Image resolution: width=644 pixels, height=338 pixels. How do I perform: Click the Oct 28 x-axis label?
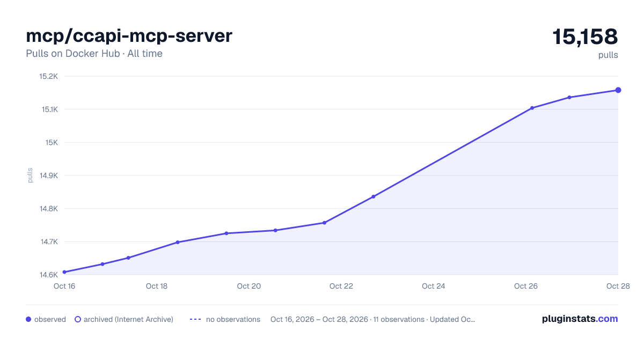coord(617,286)
